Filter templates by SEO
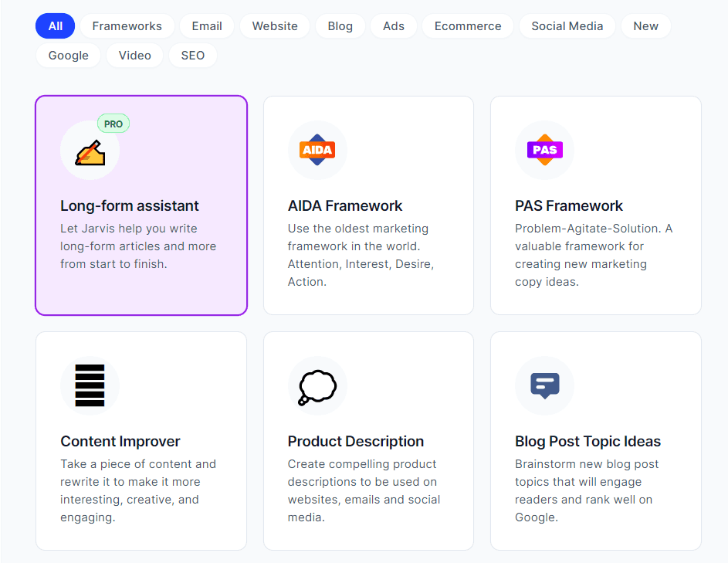728x563 pixels. coord(192,55)
